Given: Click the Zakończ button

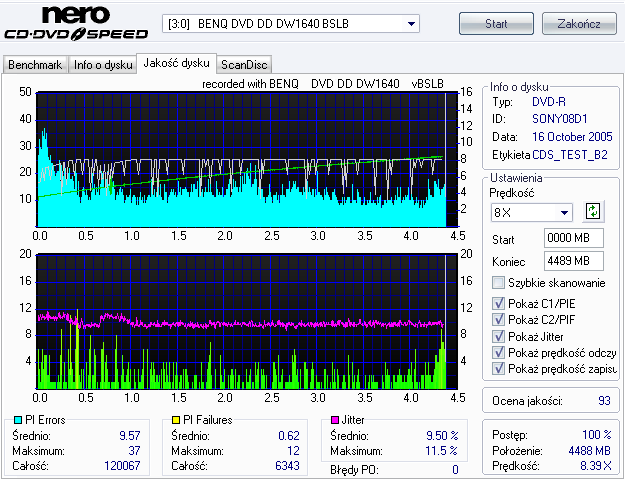Looking at the screenshot, I should point(579,24).
